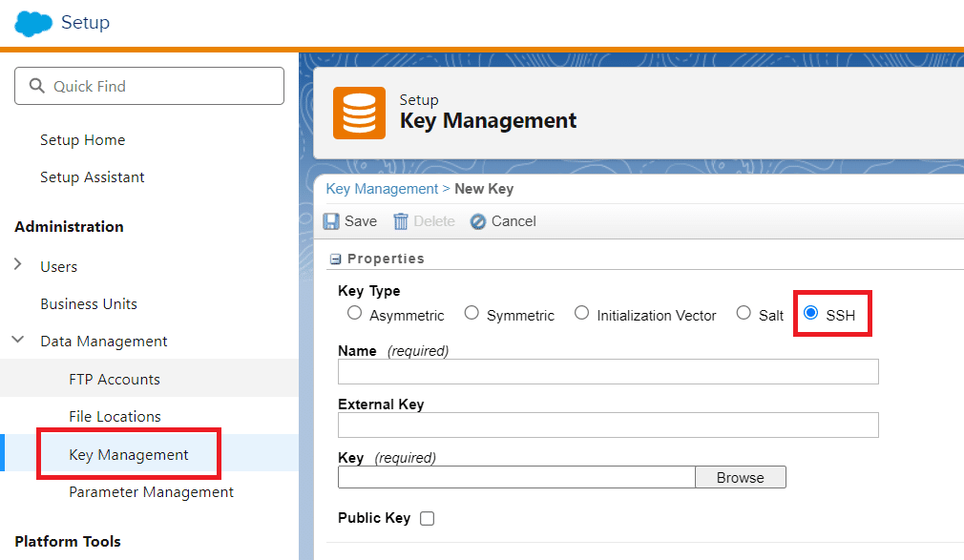Click the Cancel circle icon

477,221
